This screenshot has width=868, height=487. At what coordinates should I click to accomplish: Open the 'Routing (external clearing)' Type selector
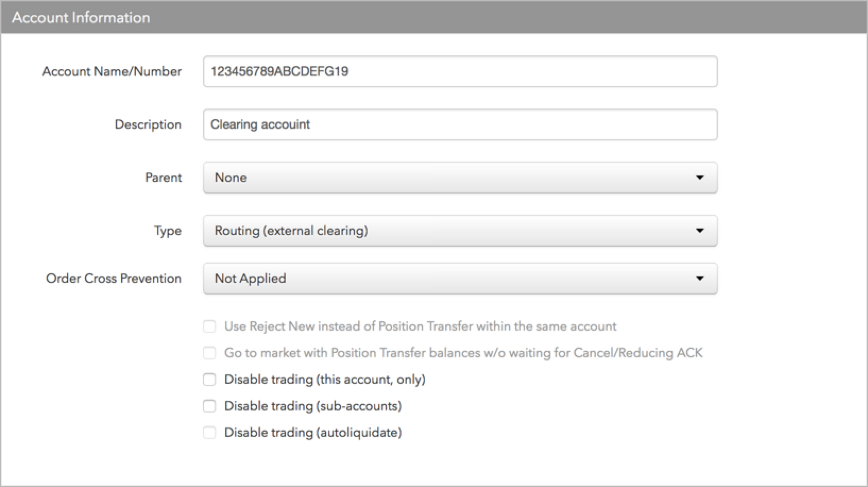pos(460,231)
